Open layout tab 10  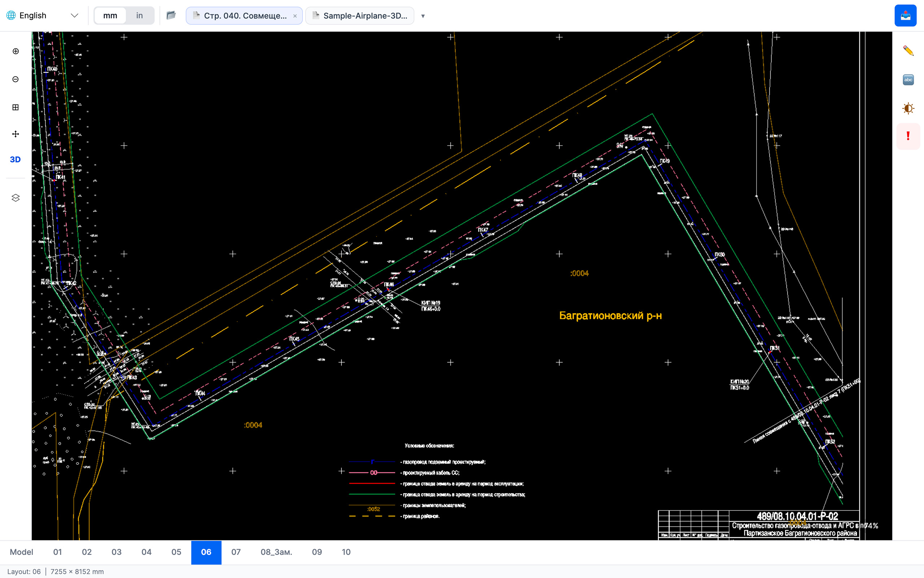346,552
